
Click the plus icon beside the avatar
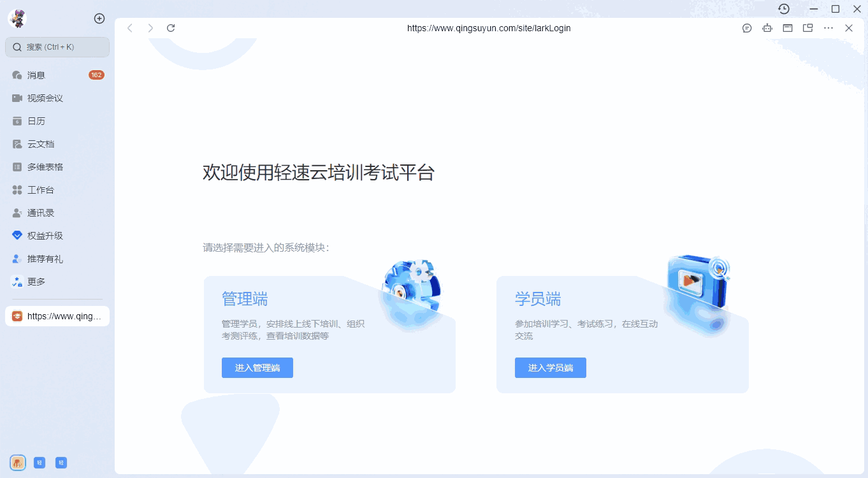(99, 18)
